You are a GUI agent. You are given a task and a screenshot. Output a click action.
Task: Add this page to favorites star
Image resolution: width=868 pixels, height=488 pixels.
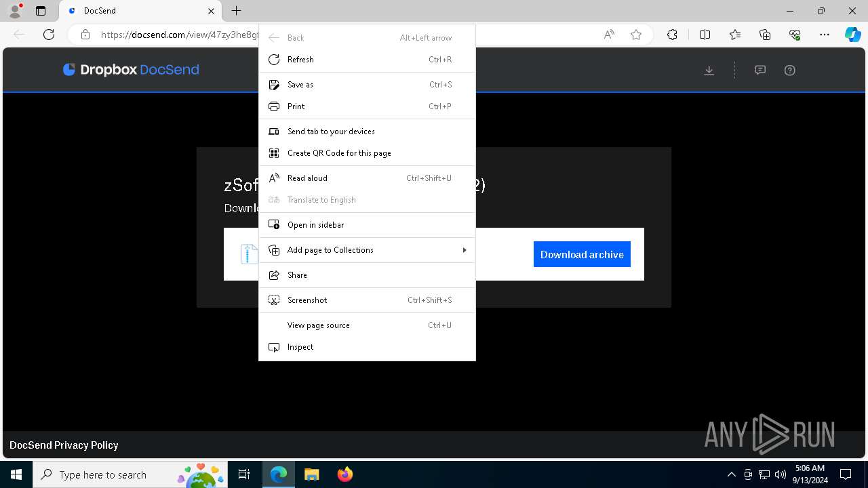(x=636, y=35)
